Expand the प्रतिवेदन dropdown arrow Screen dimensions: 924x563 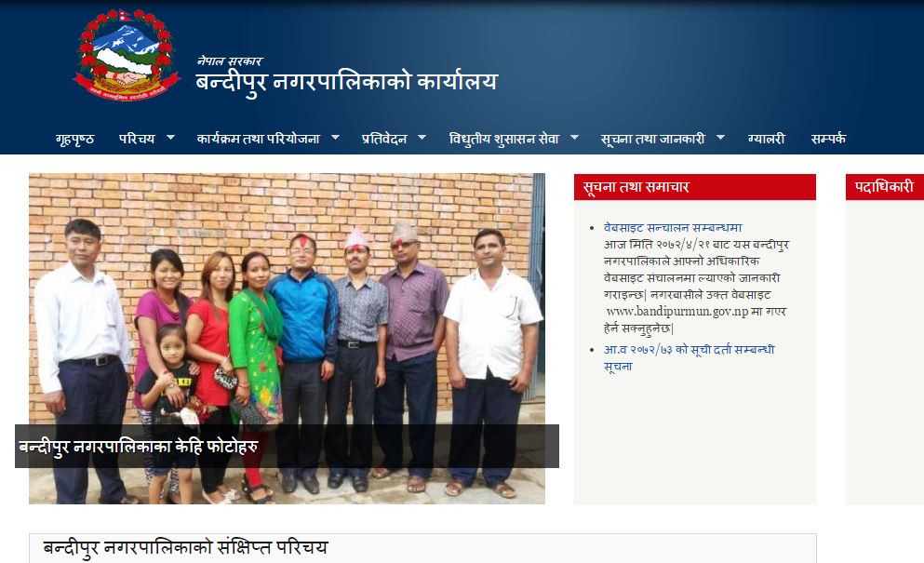(x=422, y=138)
